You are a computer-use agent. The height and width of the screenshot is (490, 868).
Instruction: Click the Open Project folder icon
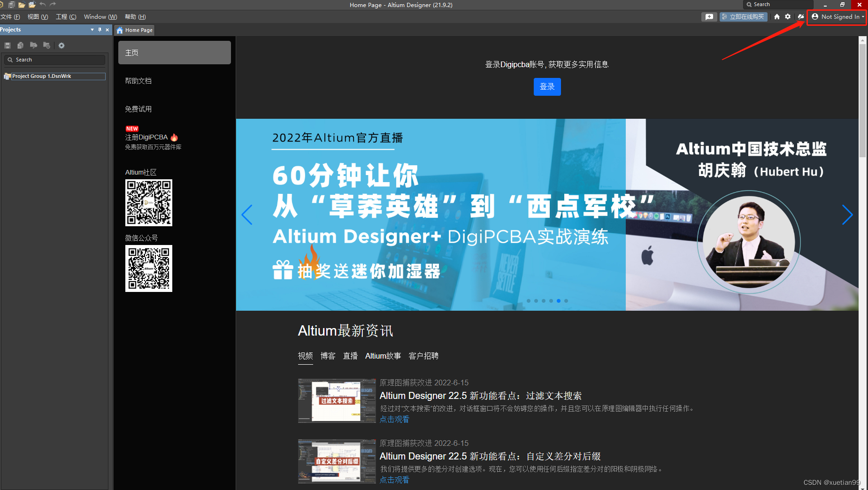pos(32,5)
